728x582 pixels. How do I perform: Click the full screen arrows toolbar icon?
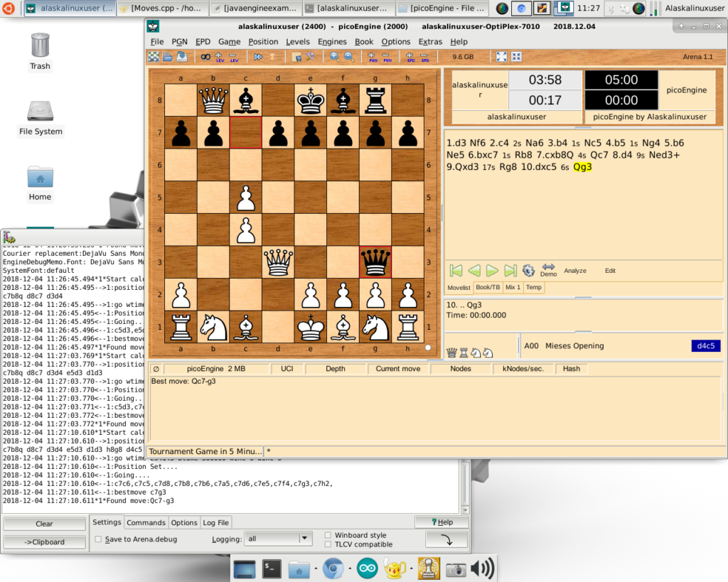(x=501, y=56)
